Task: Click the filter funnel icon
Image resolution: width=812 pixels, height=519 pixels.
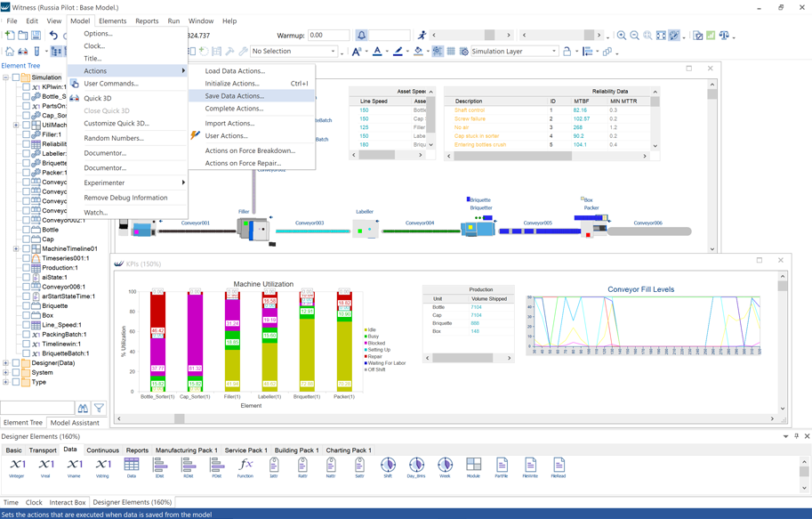Action: pyautogui.click(x=99, y=408)
